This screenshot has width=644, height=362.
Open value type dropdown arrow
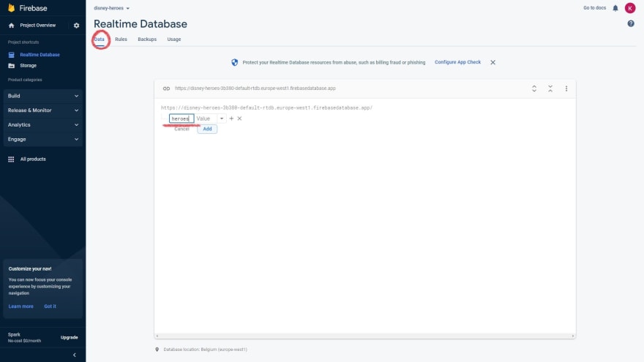tap(221, 118)
